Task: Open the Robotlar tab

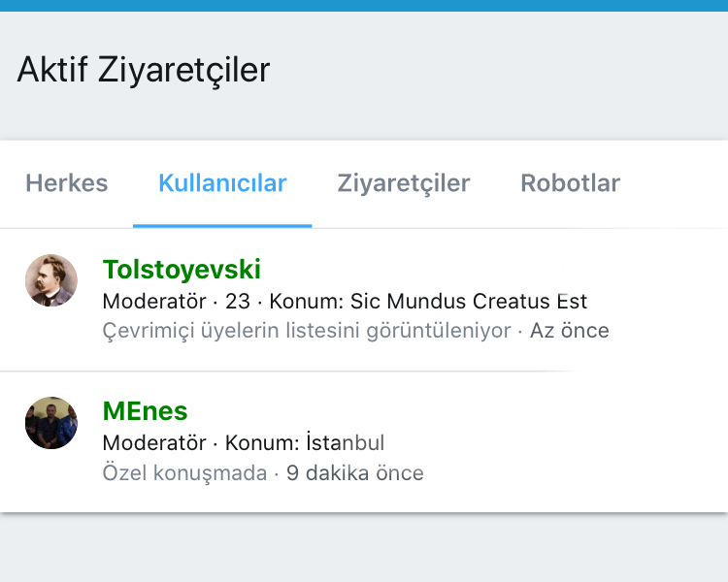Action: [x=570, y=183]
